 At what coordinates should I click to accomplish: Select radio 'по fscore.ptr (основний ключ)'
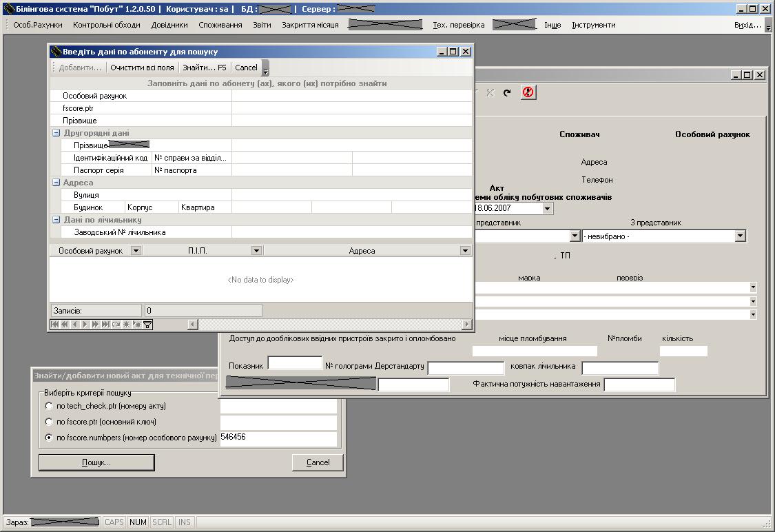(x=48, y=422)
